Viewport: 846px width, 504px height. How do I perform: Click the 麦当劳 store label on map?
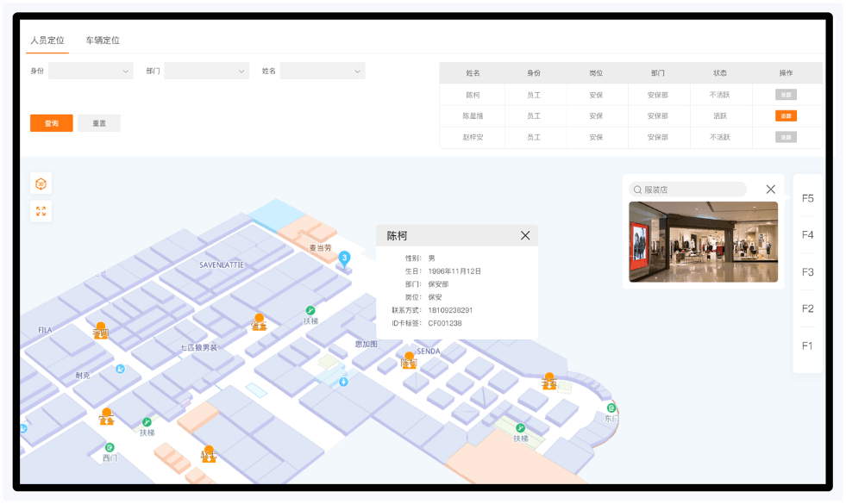320,248
